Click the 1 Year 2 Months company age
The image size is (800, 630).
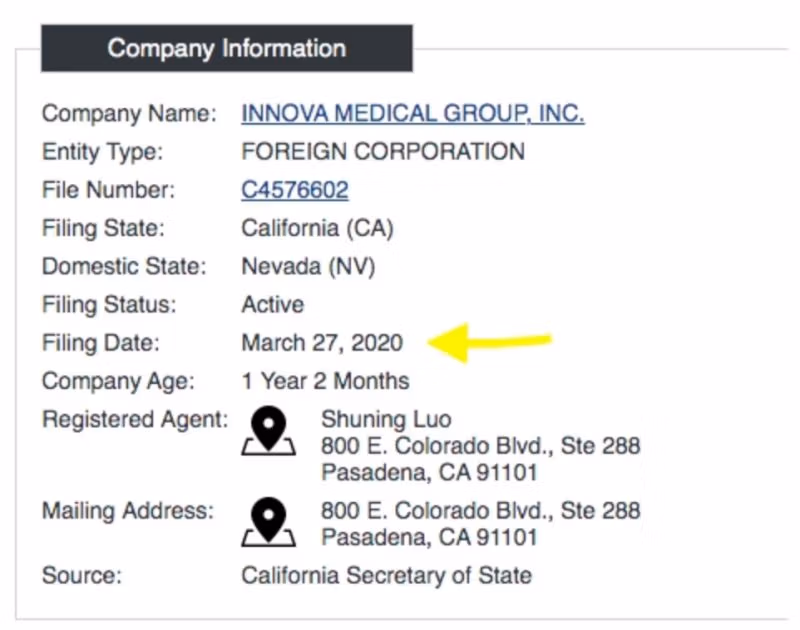coord(325,381)
